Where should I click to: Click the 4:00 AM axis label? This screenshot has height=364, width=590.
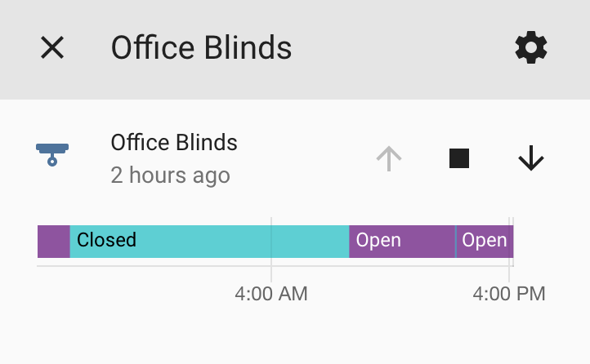[x=271, y=294]
